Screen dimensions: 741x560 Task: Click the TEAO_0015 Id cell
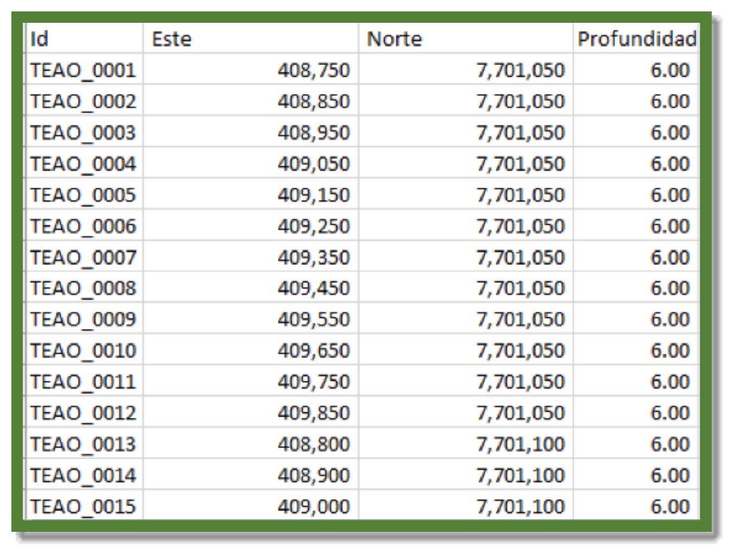83,507
